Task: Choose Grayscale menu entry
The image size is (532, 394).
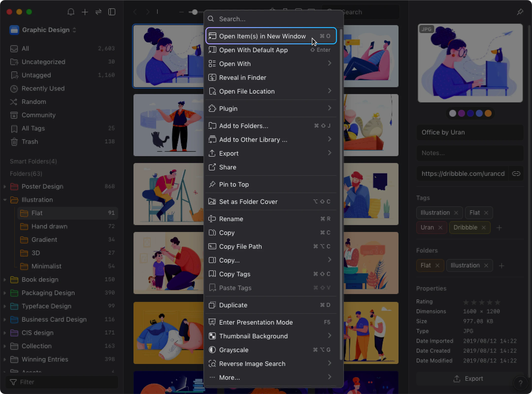Action: click(x=271, y=350)
